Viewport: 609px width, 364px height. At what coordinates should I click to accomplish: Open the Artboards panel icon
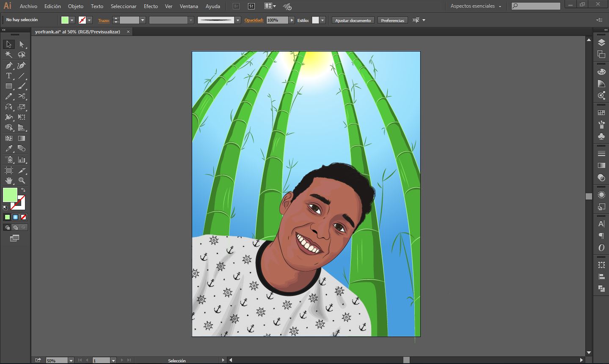[601, 54]
